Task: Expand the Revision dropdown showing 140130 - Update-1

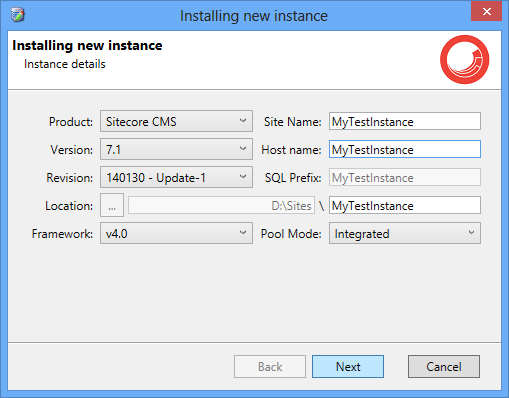Action: click(x=176, y=177)
